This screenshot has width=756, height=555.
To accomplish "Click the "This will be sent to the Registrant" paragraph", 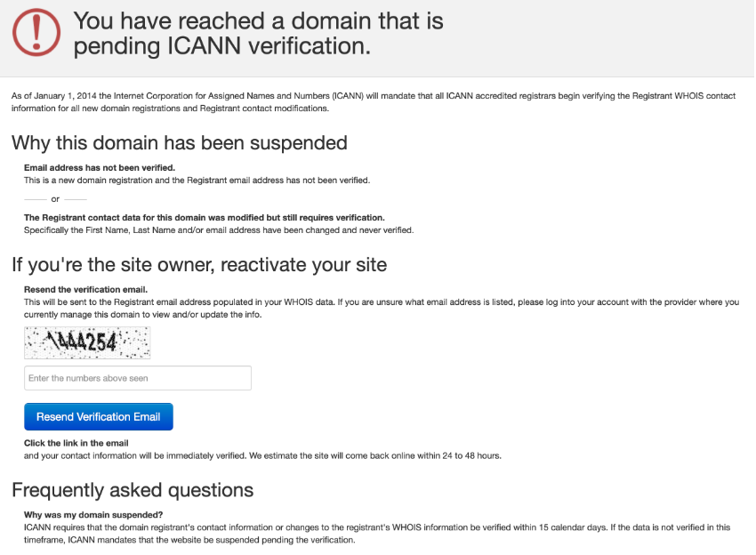I will [x=381, y=308].
